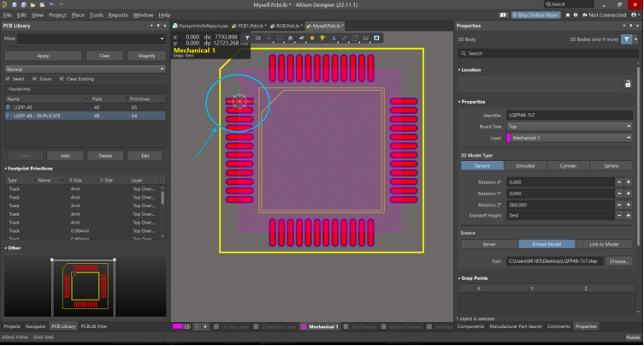Screen dimensions: 644x346
Task: Click the selection filter icon in active bar
Action: [x=247, y=39]
